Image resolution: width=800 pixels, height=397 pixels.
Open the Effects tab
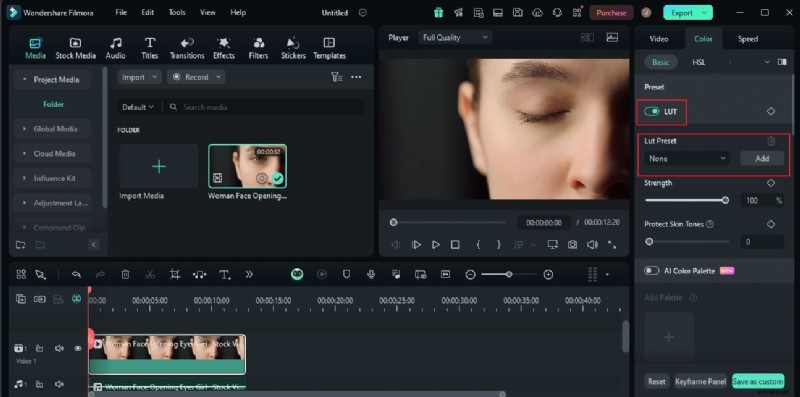coord(223,48)
